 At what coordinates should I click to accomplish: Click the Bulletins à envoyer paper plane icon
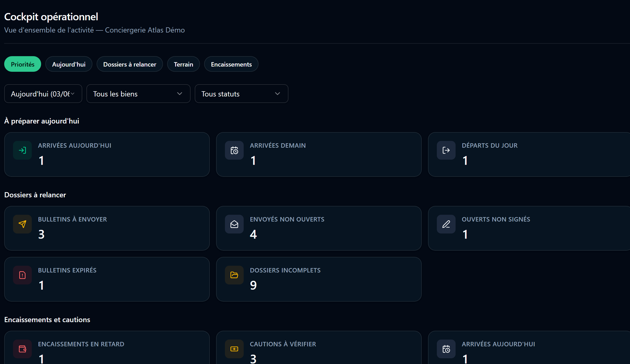click(x=22, y=224)
